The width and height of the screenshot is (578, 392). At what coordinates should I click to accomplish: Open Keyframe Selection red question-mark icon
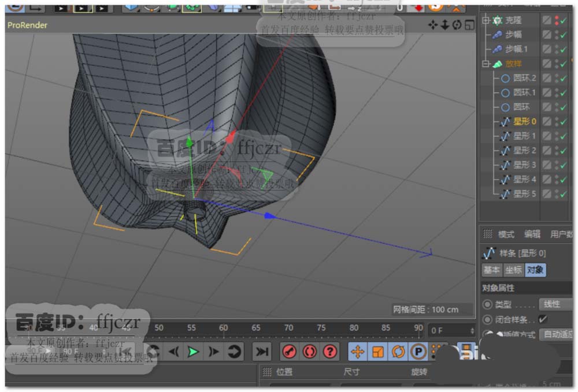330,352
